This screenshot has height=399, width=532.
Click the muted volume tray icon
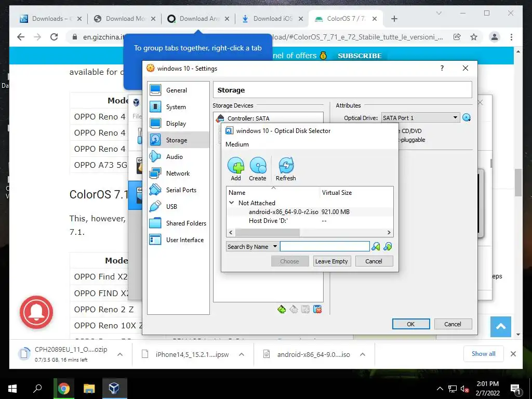464,389
